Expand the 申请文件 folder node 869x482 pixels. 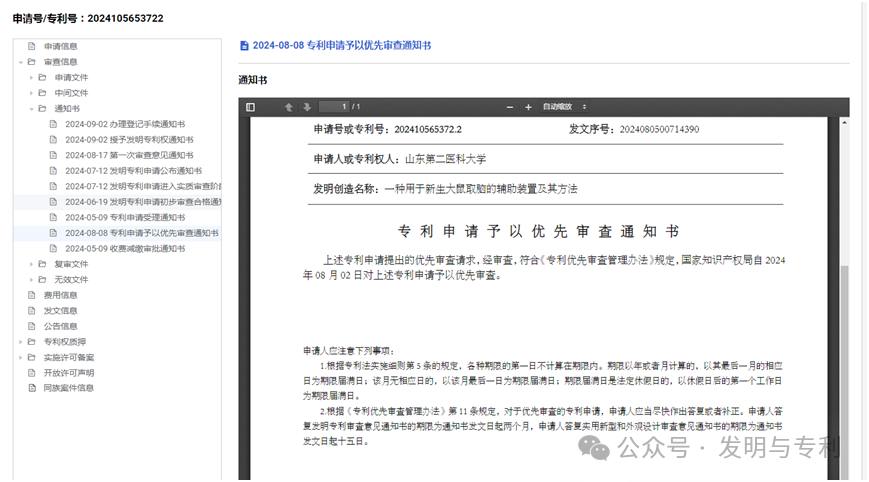pos(31,78)
